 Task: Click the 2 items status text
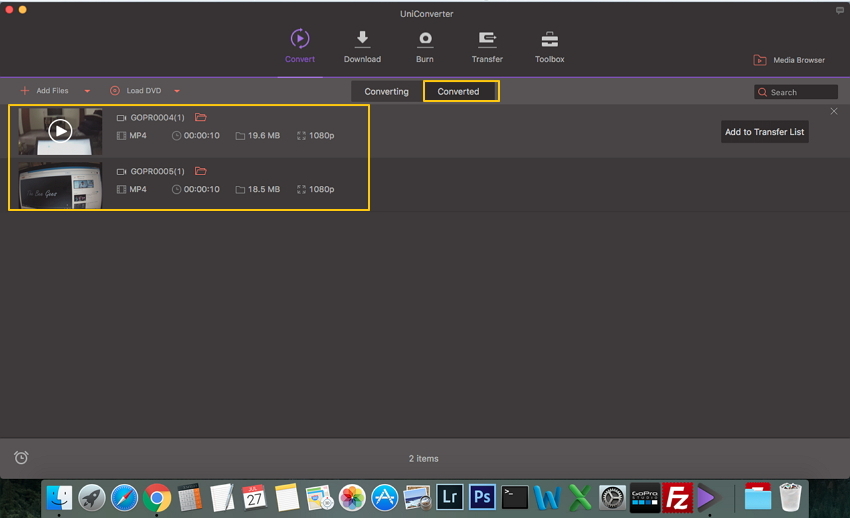[x=423, y=458]
